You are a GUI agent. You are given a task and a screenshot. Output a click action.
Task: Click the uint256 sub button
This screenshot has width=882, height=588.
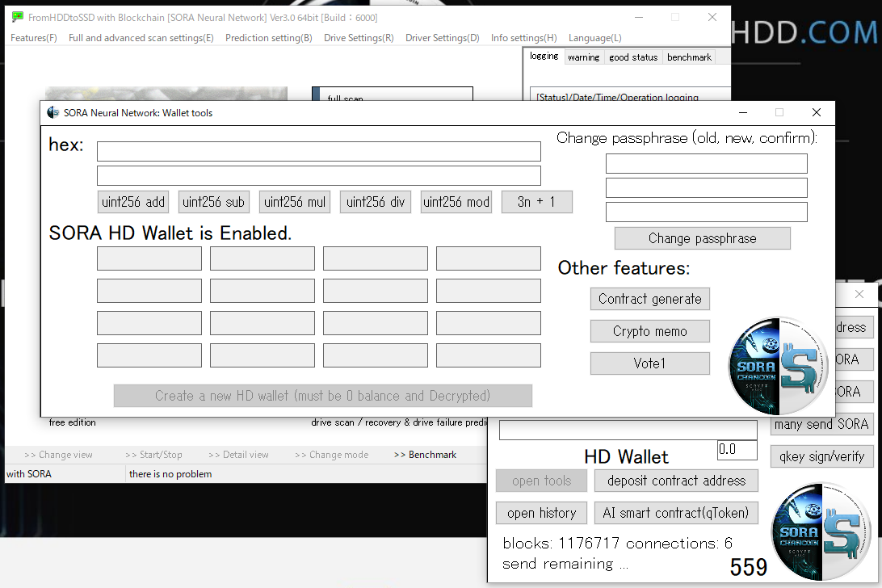[214, 202]
